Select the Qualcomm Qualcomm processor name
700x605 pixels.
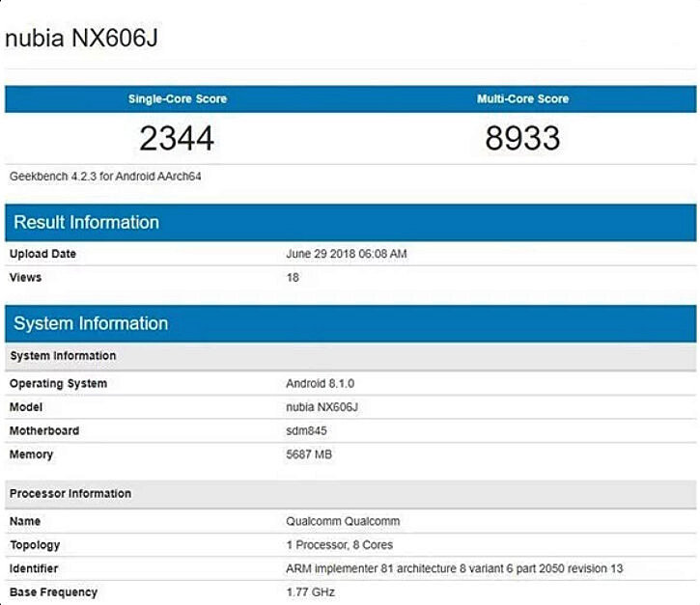point(343,521)
